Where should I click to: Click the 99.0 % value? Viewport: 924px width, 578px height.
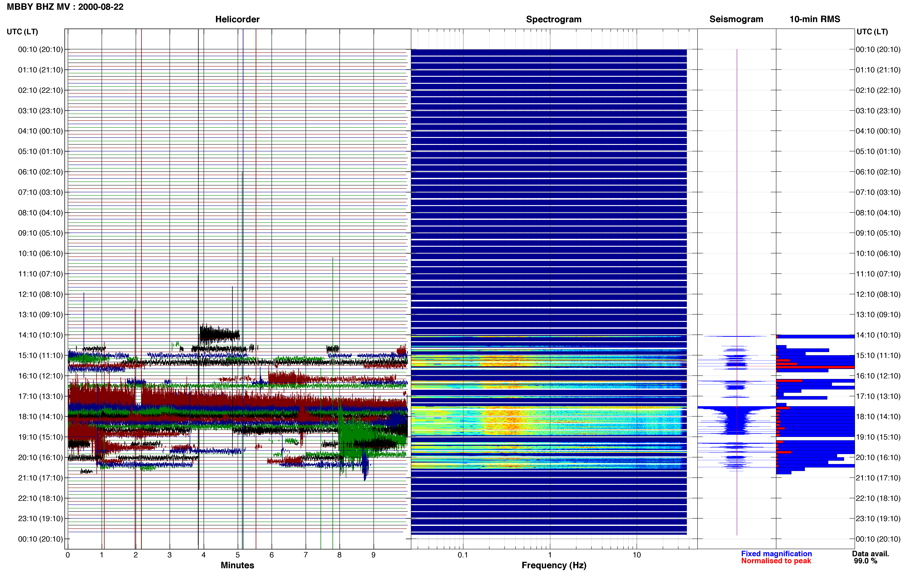(x=865, y=561)
